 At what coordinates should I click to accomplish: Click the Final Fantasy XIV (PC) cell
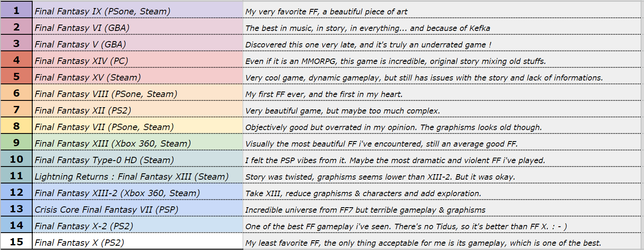pyautogui.click(x=81, y=61)
